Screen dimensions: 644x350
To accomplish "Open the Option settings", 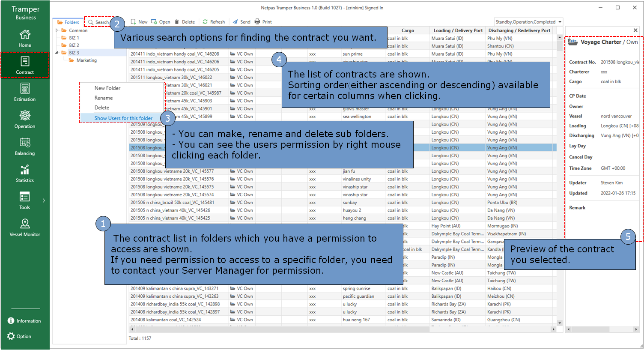I will point(19,336).
